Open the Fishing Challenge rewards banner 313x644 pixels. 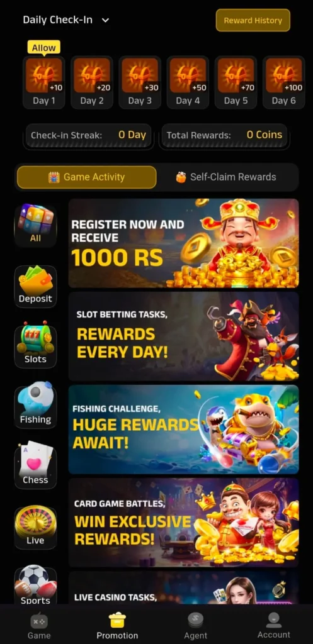184,429
